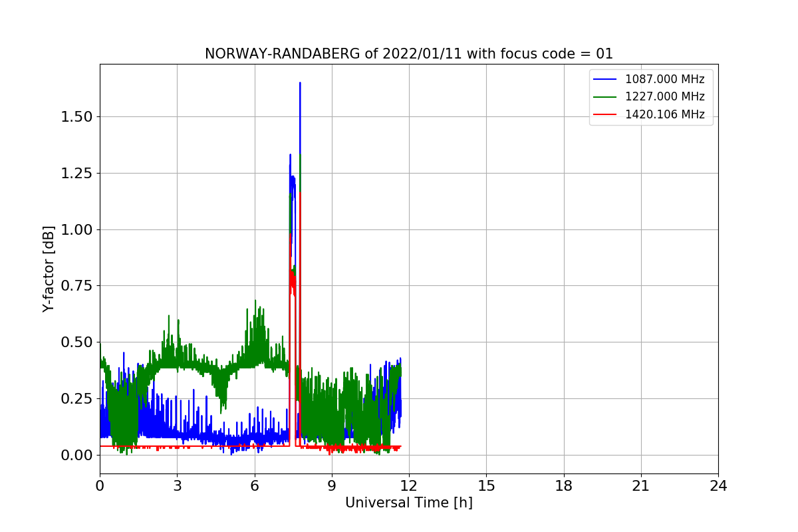
Task: Click x-axis tick label 12
Action: tap(409, 486)
